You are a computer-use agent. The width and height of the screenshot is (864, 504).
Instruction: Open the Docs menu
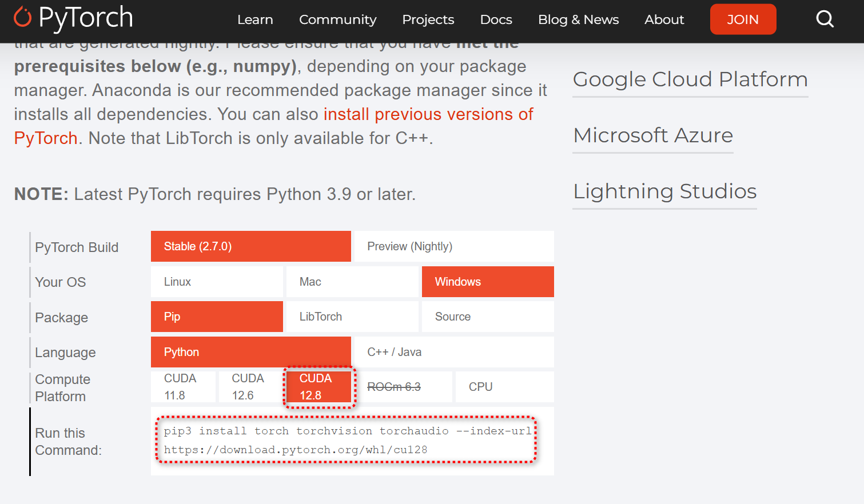(x=496, y=19)
